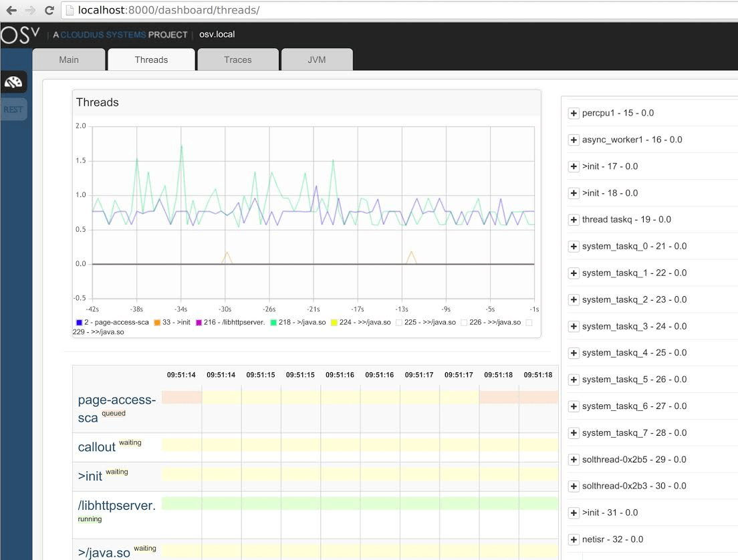
Task: Open the JVM tab
Action: pyautogui.click(x=317, y=59)
